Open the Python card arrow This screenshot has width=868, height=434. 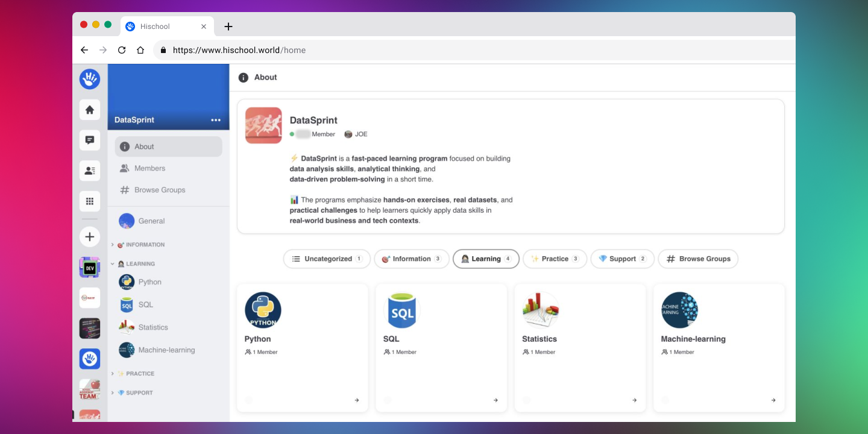click(x=357, y=400)
